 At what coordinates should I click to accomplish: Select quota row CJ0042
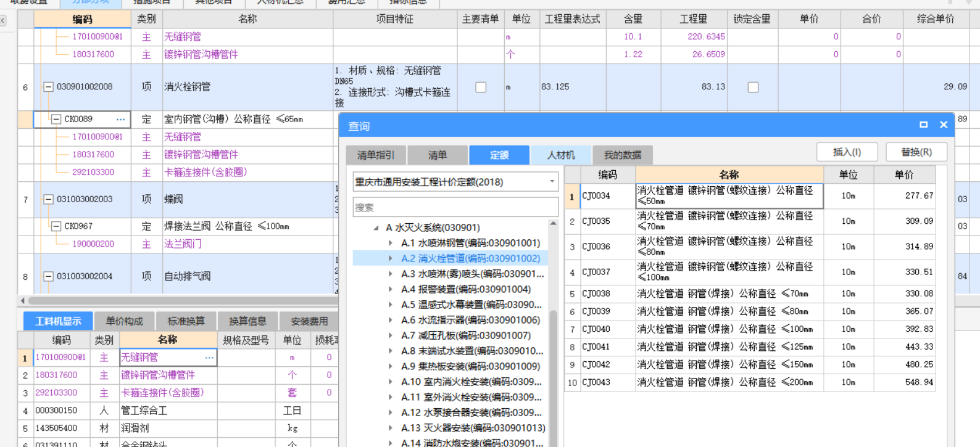click(750, 365)
